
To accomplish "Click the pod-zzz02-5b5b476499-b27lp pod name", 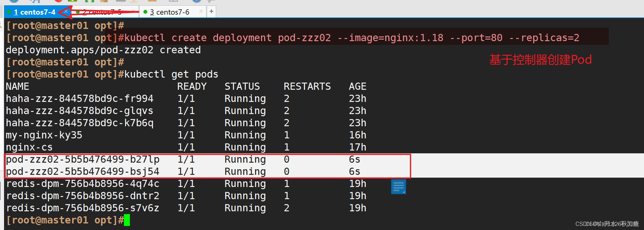I will pos(83,159).
